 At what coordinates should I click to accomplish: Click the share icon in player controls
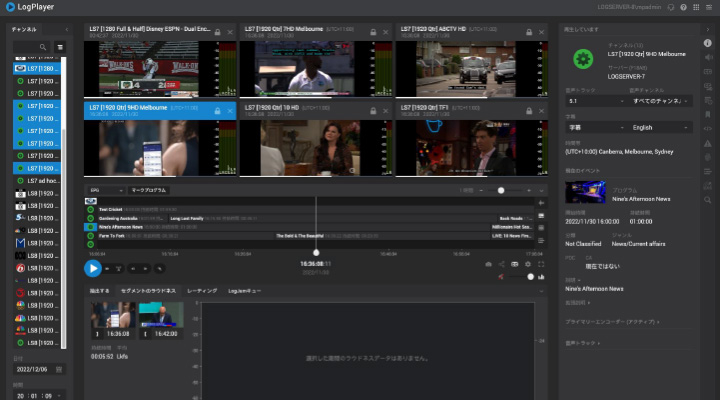click(502, 264)
